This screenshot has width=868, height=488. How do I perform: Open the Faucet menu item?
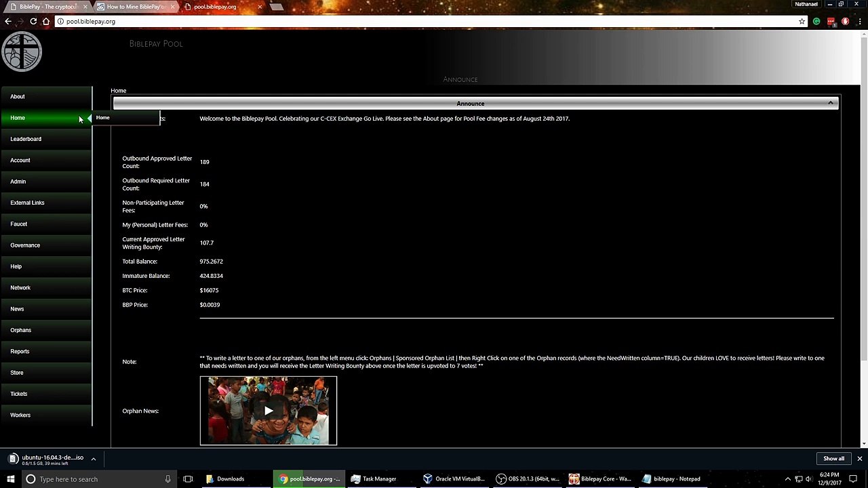click(46, 224)
